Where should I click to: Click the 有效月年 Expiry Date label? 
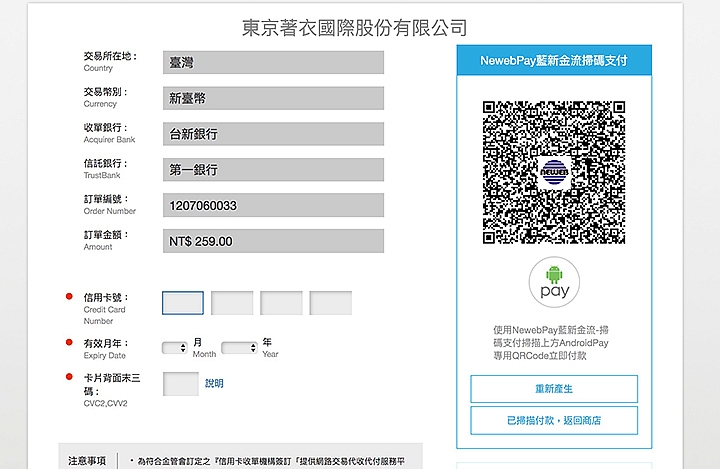[x=106, y=349]
